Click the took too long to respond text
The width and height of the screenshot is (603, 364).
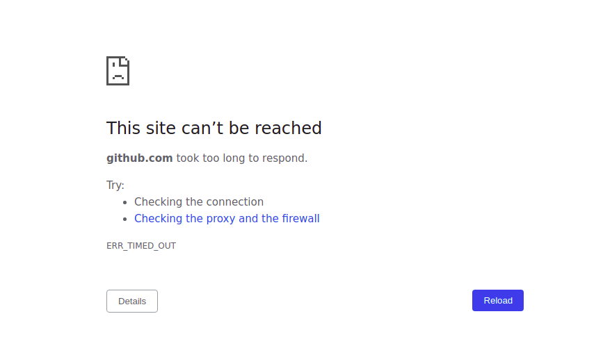click(x=242, y=158)
